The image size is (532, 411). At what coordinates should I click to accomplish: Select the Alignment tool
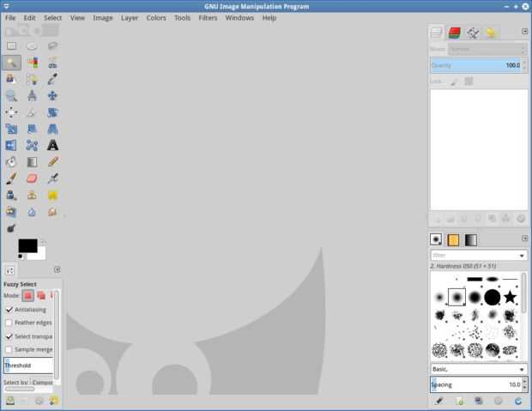click(x=11, y=112)
